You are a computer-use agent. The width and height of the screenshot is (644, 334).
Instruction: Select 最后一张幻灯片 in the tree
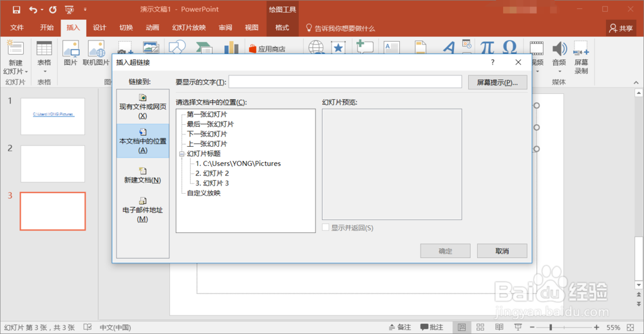tap(211, 124)
